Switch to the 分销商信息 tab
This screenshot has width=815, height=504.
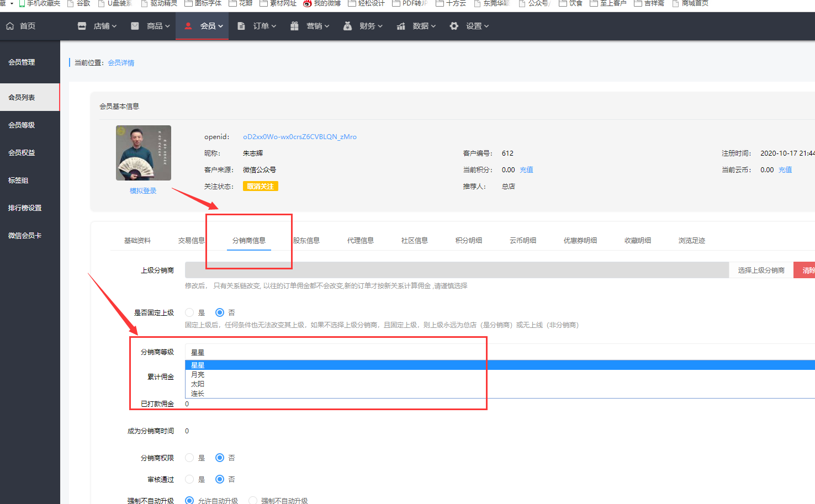[x=249, y=240]
